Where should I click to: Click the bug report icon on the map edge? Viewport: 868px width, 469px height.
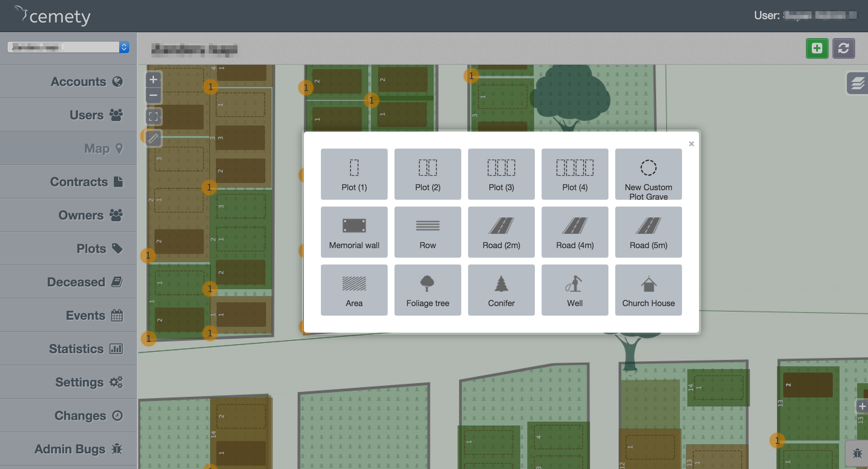tap(857, 453)
